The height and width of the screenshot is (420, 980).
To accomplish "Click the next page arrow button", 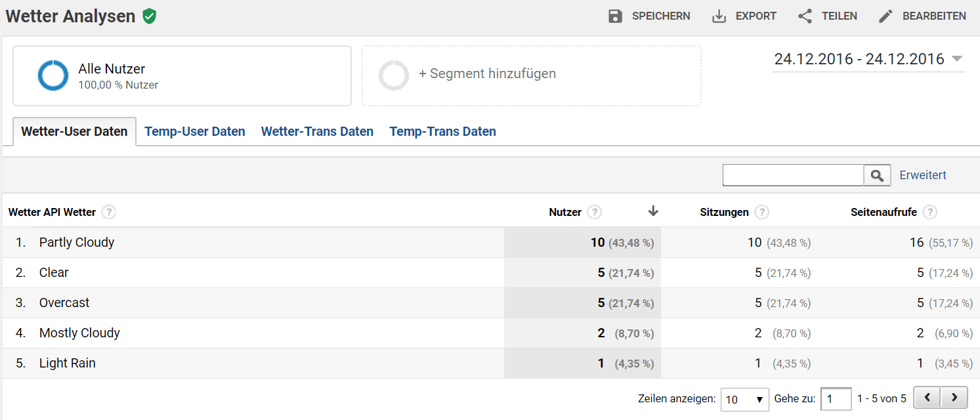I will click(954, 397).
